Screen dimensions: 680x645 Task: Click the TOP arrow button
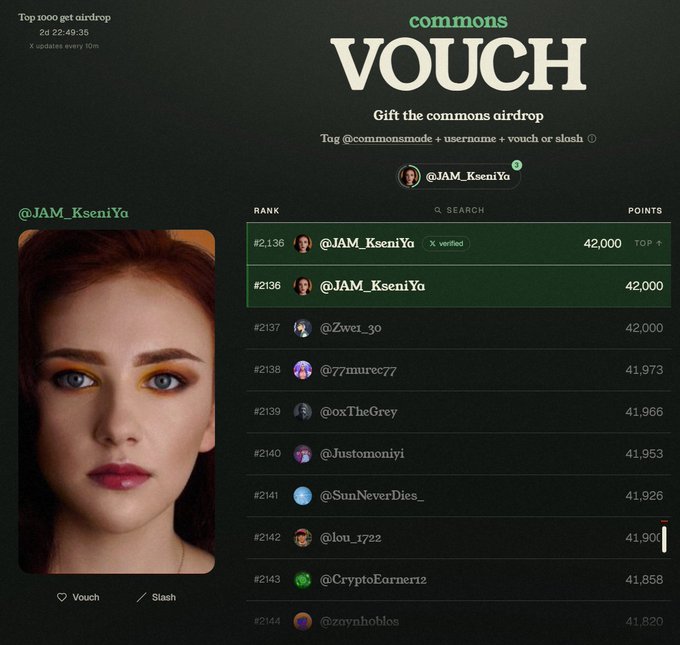click(x=648, y=243)
